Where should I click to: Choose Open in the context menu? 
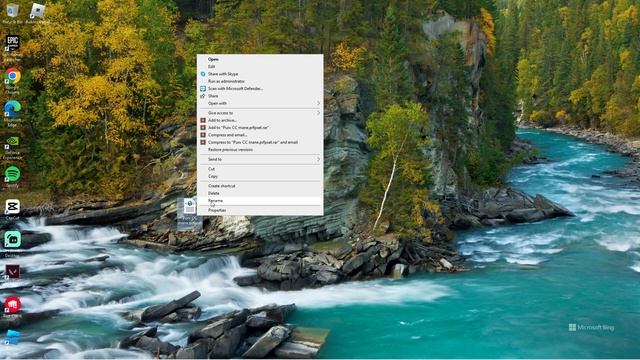[x=260, y=59]
